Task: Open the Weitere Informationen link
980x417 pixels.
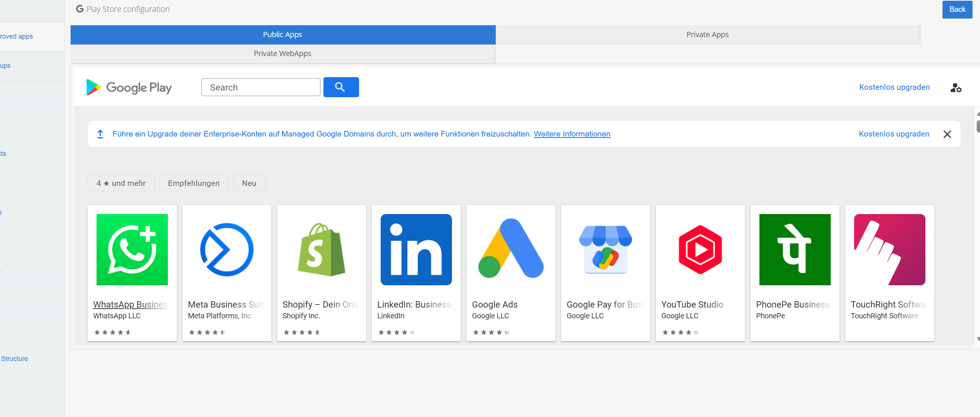Action: [572, 134]
